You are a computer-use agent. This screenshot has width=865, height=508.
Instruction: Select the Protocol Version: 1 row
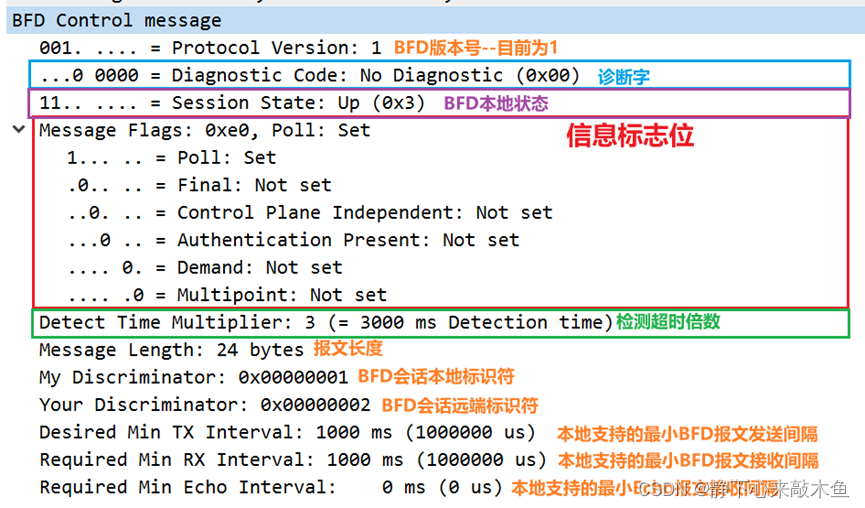210,48
